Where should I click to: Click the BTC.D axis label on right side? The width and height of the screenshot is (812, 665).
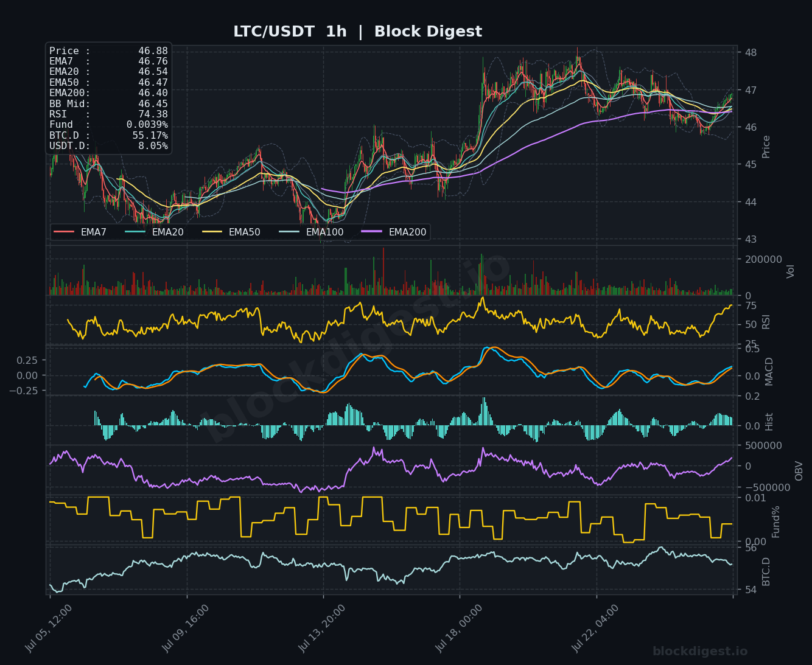pos(766,571)
